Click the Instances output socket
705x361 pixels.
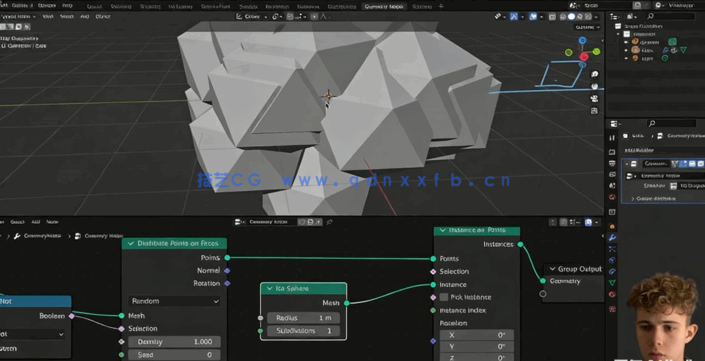(520, 245)
